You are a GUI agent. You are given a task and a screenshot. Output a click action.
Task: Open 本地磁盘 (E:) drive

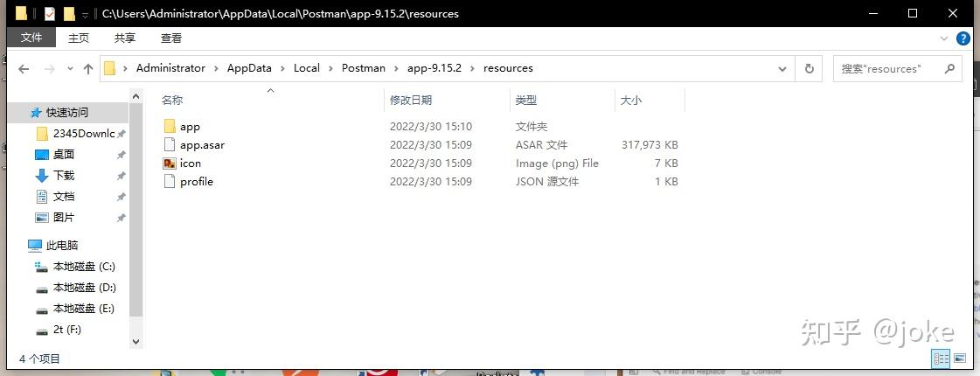click(84, 309)
